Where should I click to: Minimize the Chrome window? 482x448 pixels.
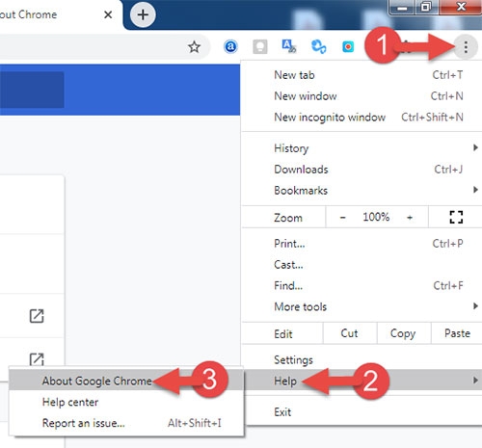click(402, 7)
